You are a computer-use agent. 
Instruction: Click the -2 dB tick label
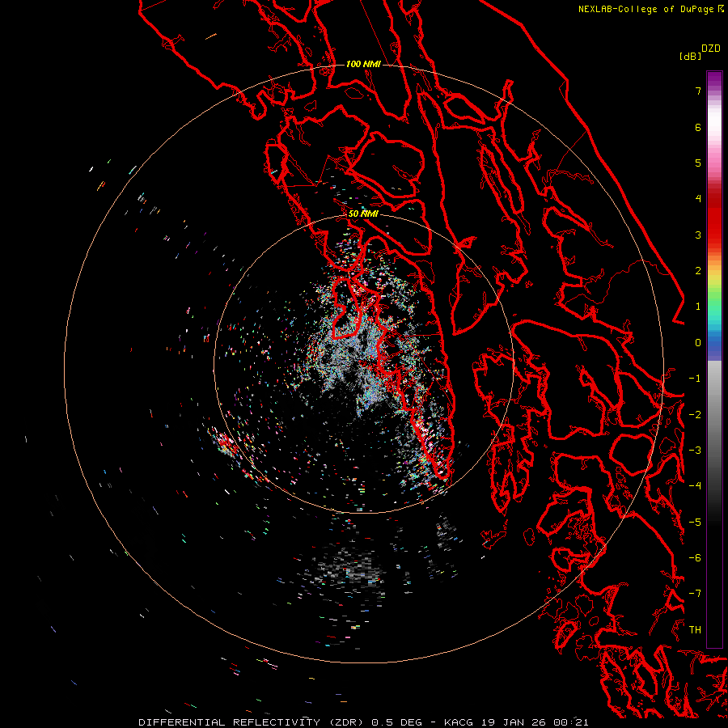tap(695, 415)
